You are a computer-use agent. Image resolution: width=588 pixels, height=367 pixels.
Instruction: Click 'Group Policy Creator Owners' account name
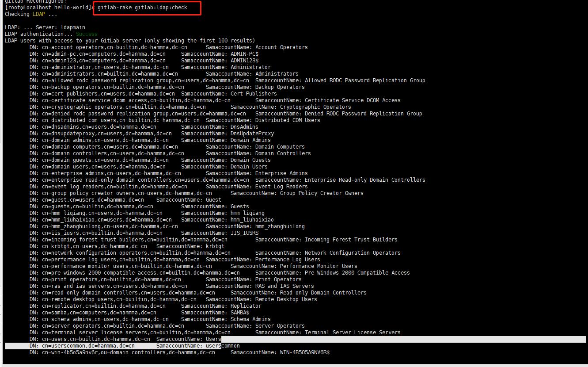point(322,193)
